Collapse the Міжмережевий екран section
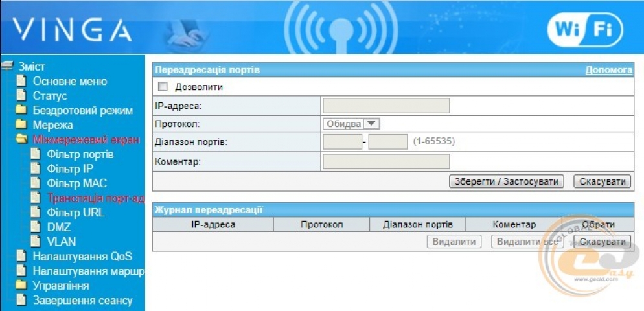Image resolution: width=644 pixels, height=311 pixels. click(86, 140)
